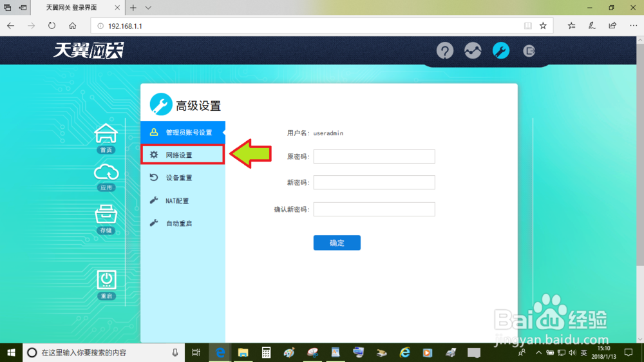
Task: Click the volume icon in tray
Action: pos(572,352)
